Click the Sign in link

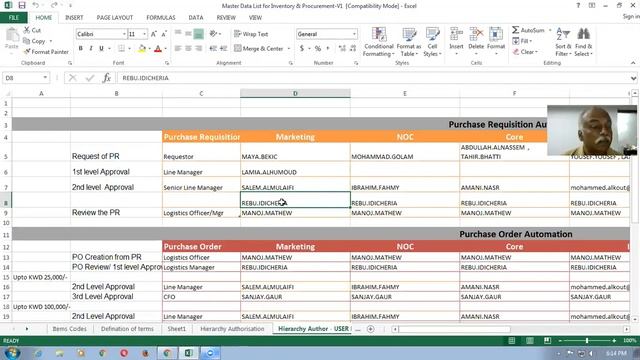tap(631, 16)
